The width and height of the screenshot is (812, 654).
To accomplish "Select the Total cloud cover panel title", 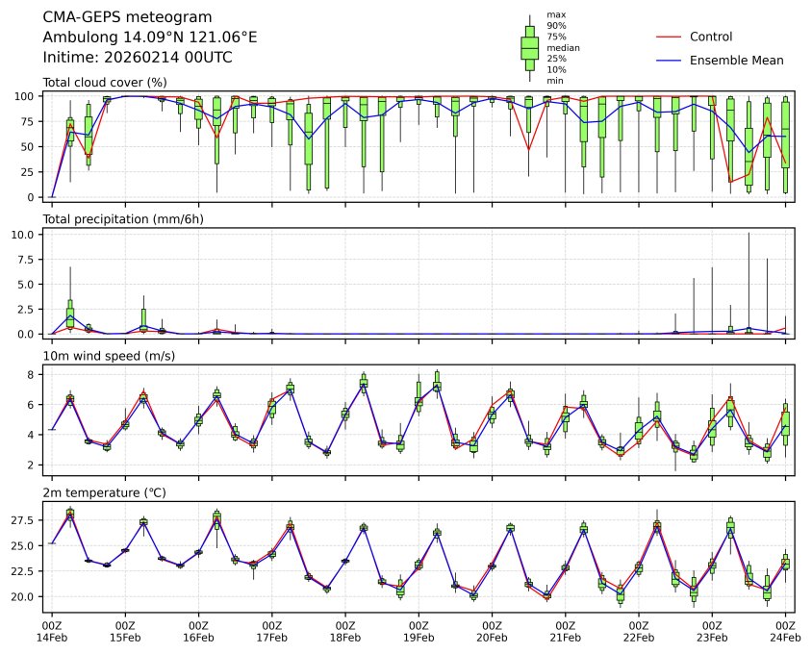I will coord(105,83).
